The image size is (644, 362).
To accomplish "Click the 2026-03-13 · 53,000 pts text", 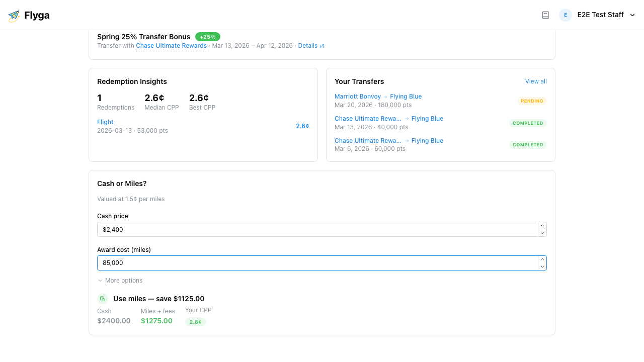I will click(132, 131).
